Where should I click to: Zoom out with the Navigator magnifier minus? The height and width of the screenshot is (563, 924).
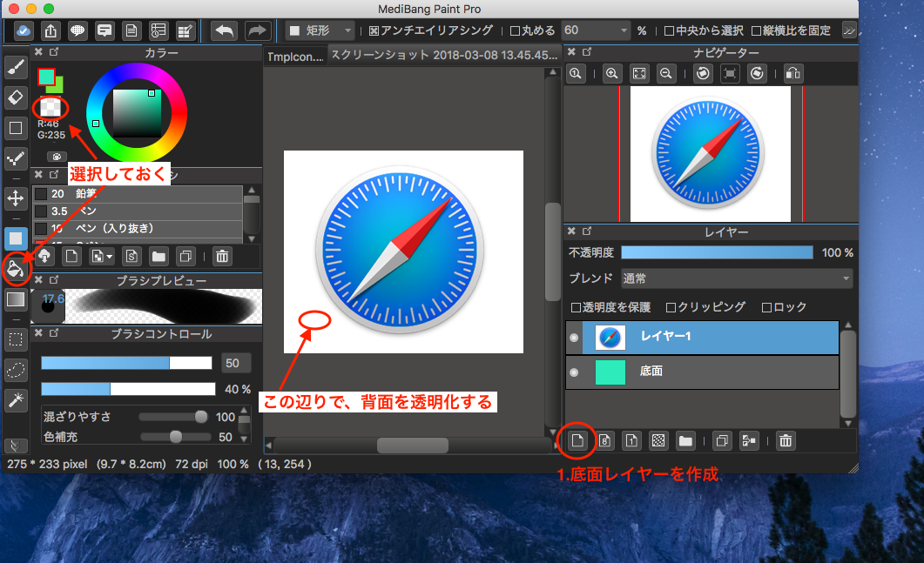(x=666, y=74)
